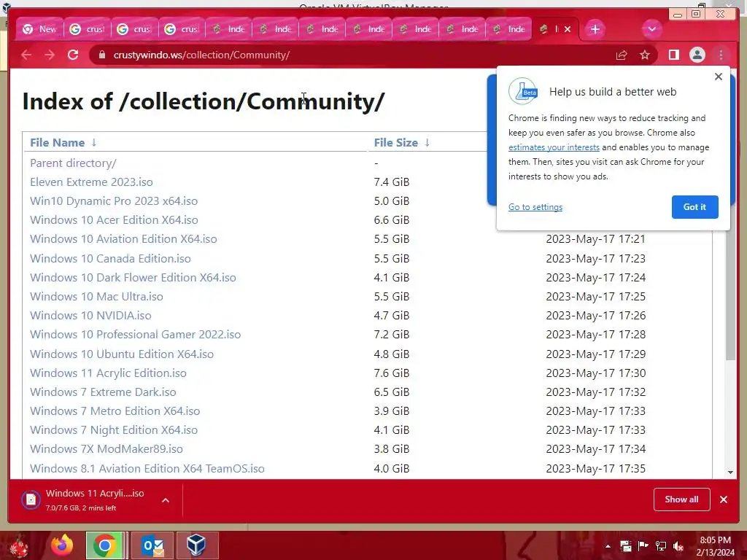Open Windows 10 Ubuntu Edition X64.iso
Viewport: 747px width, 560px height.
(122, 354)
